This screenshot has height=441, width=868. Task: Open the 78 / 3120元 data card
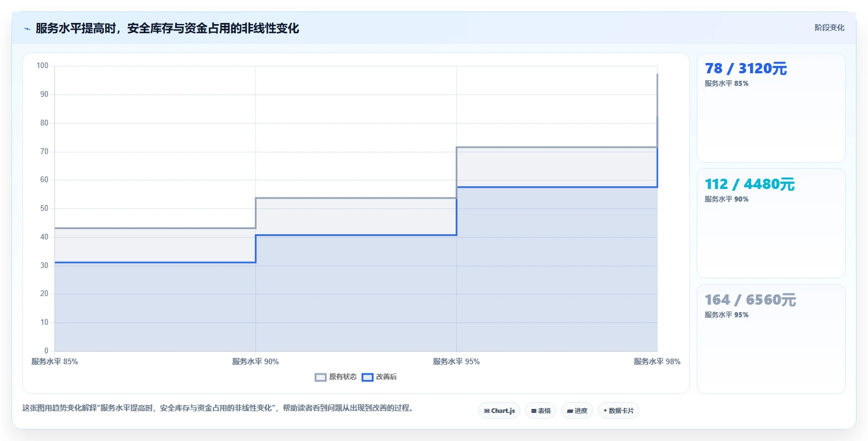[771, 108]
